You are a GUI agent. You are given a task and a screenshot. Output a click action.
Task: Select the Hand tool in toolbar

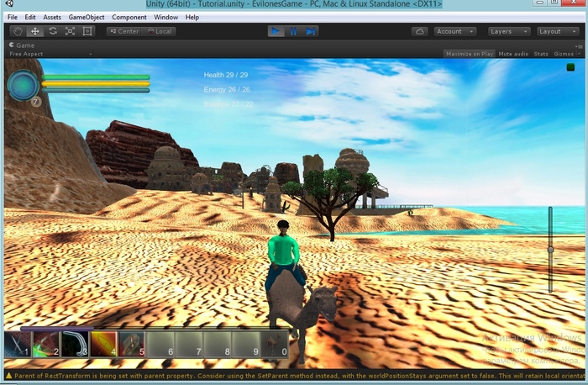tap(18, 31)
